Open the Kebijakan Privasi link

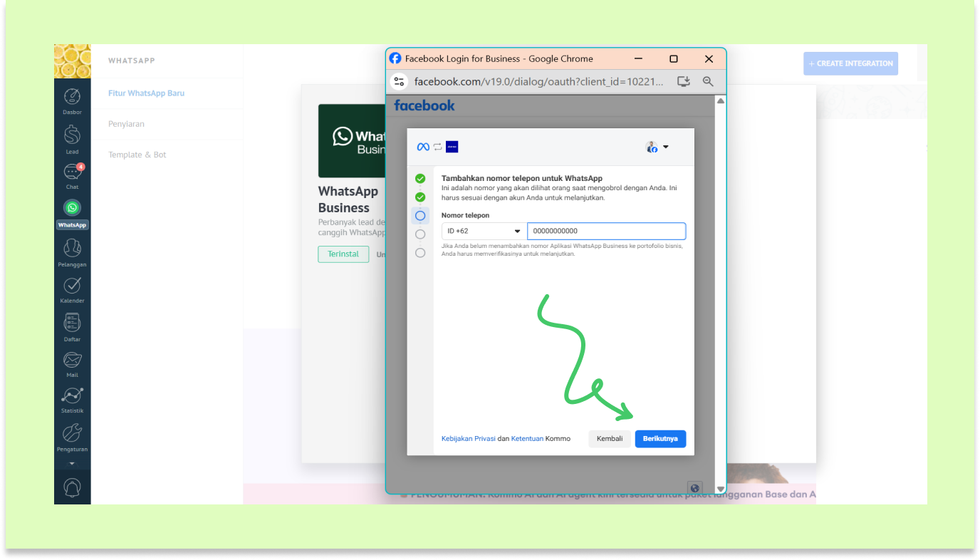[469, 439]
